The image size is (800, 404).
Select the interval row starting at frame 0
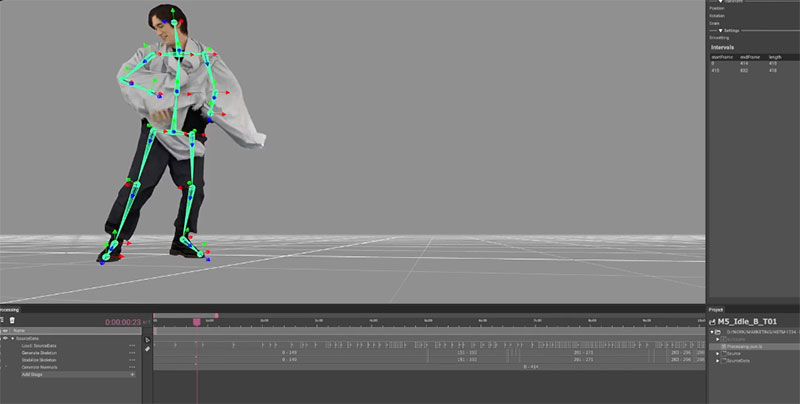(x=754, y=63)
